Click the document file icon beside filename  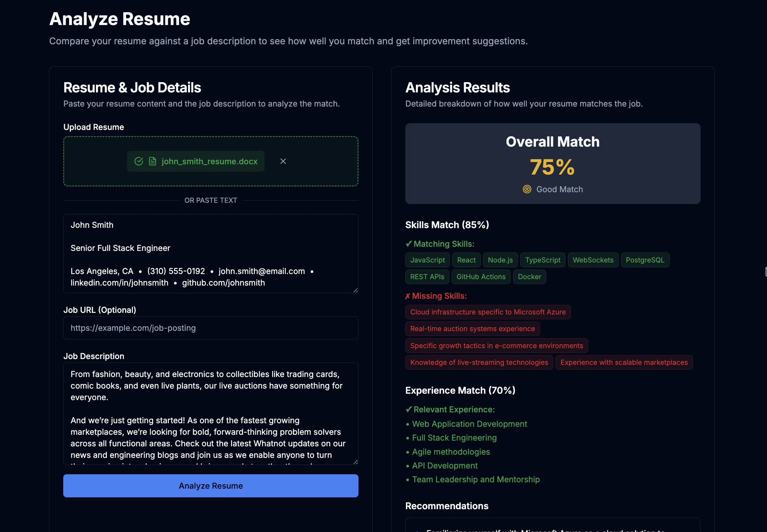pos(152,161)
